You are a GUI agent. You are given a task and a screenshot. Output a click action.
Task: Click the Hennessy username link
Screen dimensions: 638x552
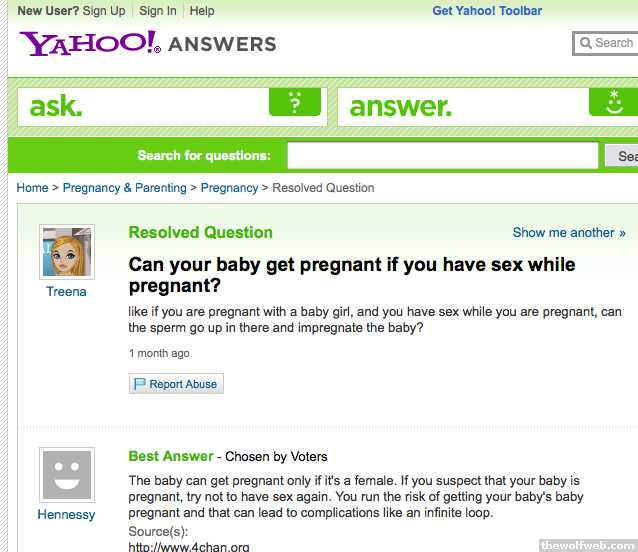pyautogui.click(x=66, y=515)
